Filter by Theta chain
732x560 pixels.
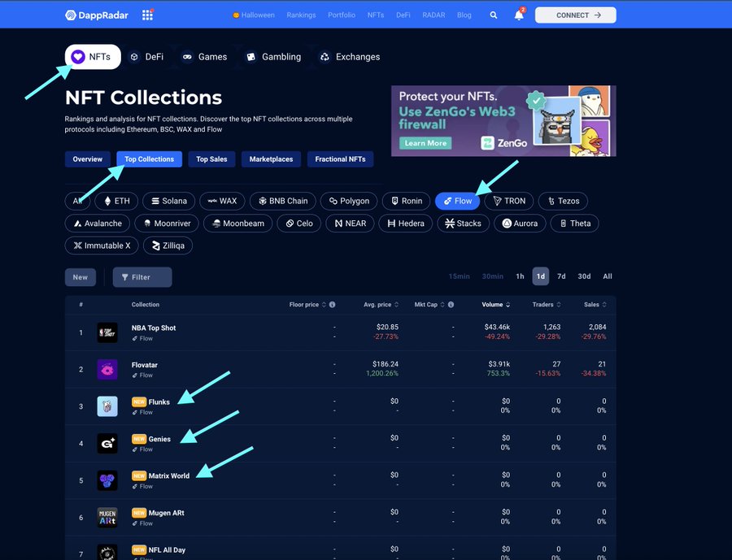pyautogui.click(x=575, y=224)
